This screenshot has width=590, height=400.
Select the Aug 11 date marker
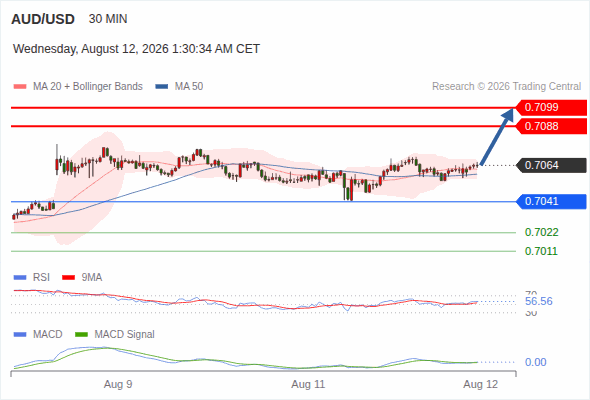(x=308, y=385)
